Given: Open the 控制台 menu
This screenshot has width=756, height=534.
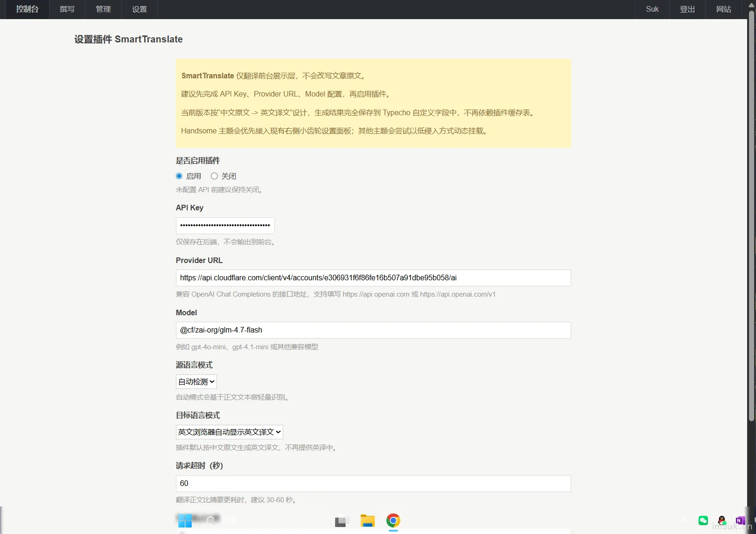Looking at the screenshot, I should point(27,9).
